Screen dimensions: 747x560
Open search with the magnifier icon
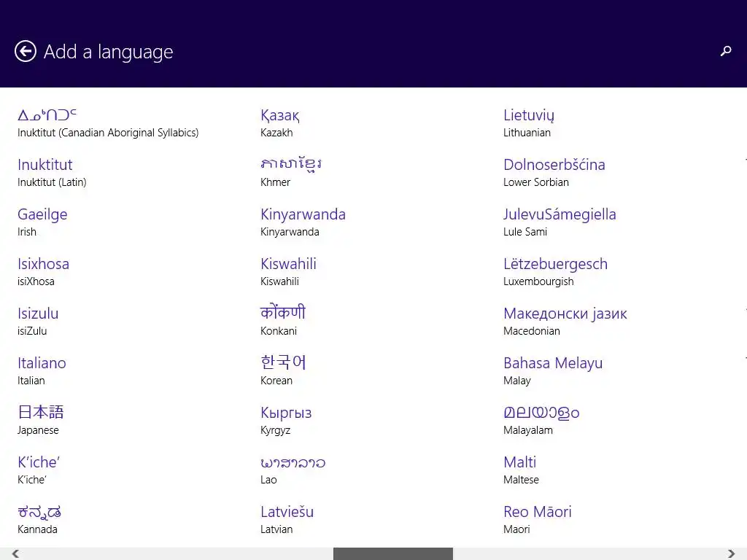coord(726,51)
